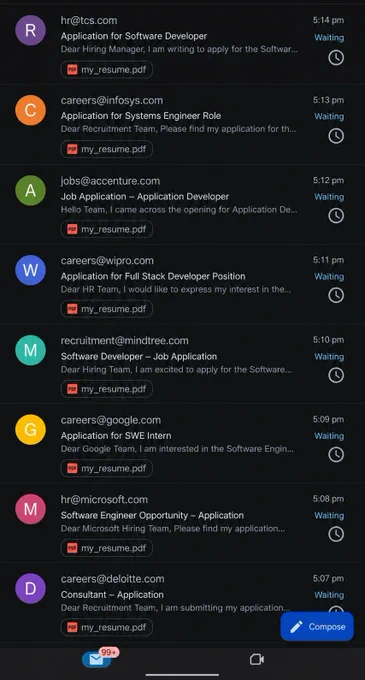Click the Compose button
This screenshot has height=680, width=365.
click(x=317, y=627)
